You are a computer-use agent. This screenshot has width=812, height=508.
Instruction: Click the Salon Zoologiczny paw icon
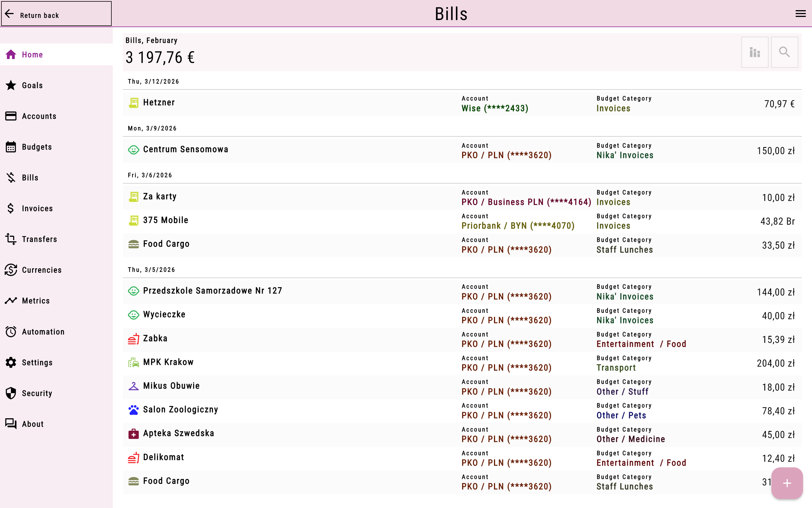point(134,410)
